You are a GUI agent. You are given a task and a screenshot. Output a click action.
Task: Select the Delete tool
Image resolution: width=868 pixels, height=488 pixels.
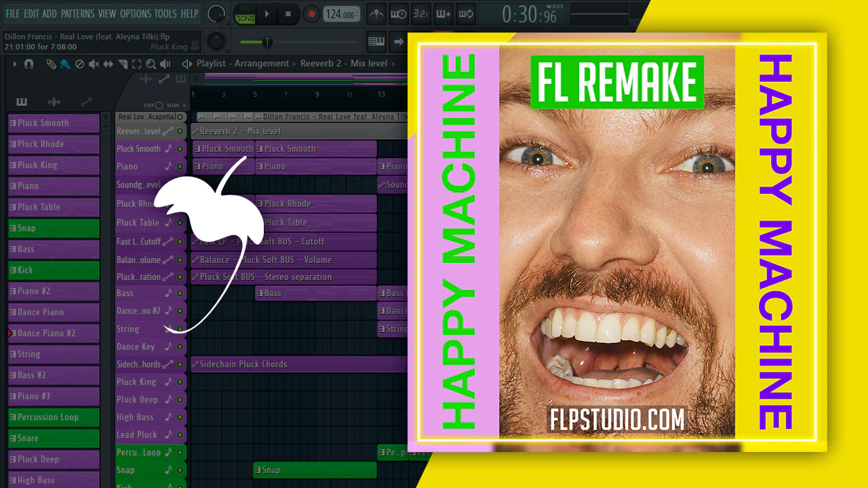click(x=79, y=64)
